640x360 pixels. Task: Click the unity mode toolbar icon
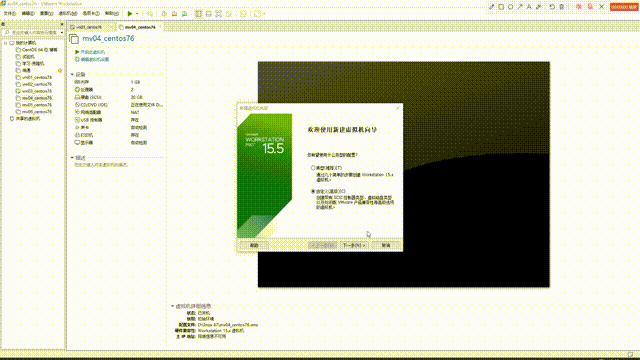(x=229, y=13)
